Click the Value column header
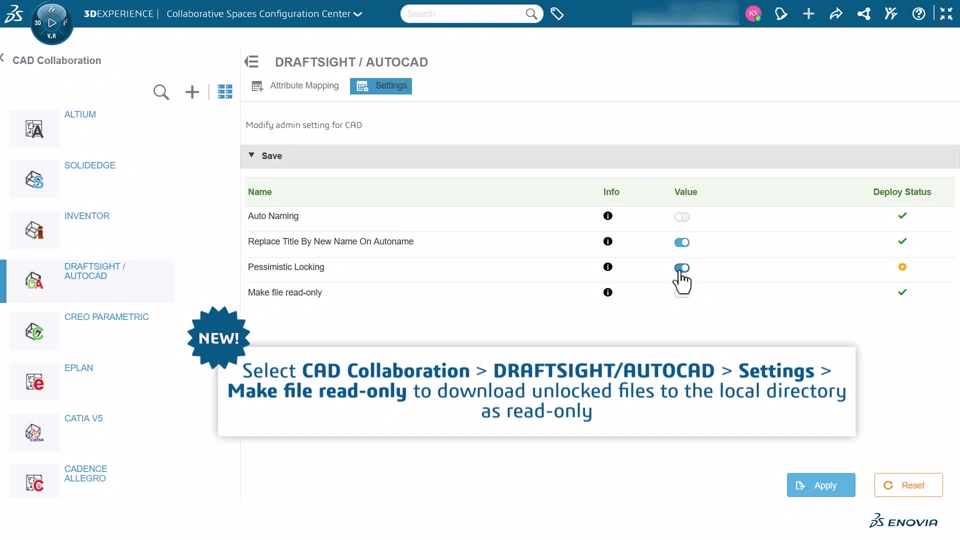This screenshot has height=540, width=960. point(686,192)
